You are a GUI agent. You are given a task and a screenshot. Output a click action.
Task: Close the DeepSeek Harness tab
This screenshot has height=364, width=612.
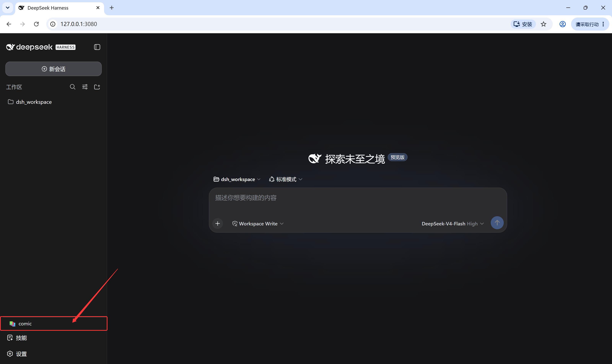point(98,8)
